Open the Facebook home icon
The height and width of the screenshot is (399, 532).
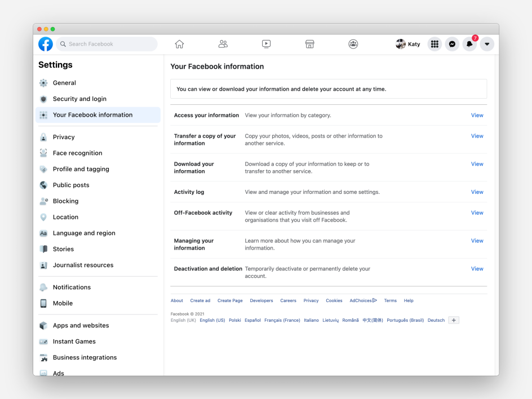[179, 43]
